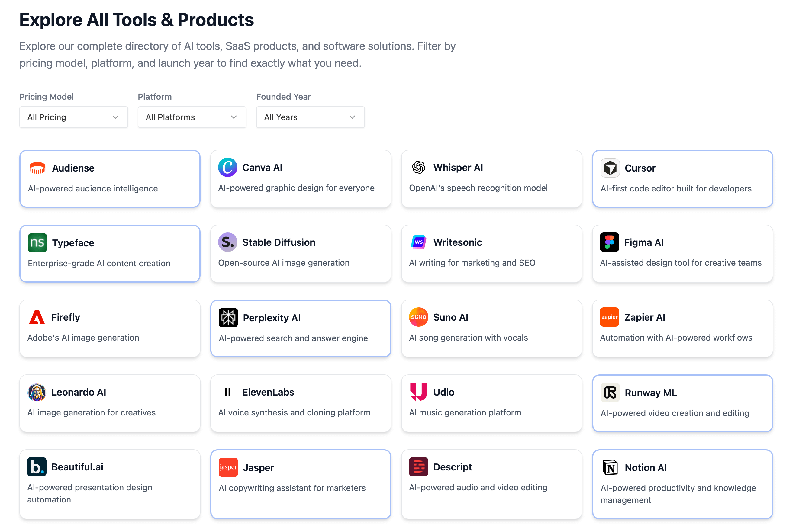Click the Figma AI logo icon
This screenshot has height=529, width=812.
609,242
